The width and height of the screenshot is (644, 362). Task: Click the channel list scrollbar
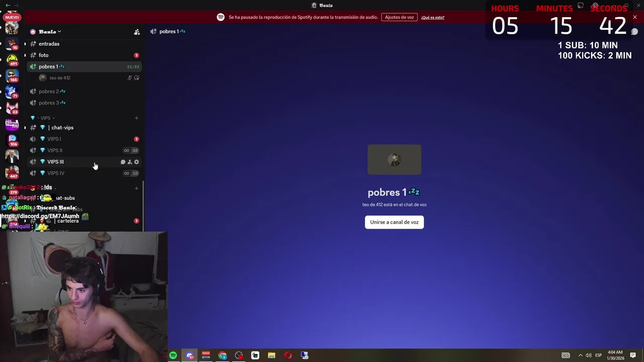[143, 206]
